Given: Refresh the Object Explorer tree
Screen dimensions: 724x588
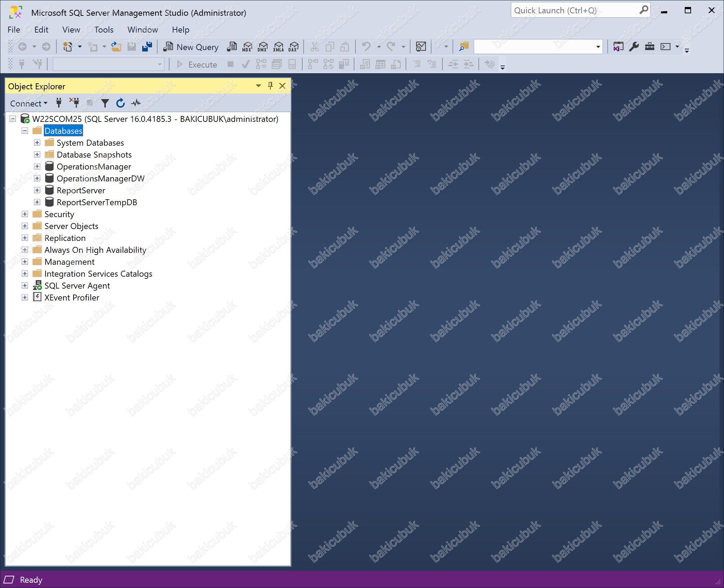Looking at the screenshot, I should (x=120, y=103).
